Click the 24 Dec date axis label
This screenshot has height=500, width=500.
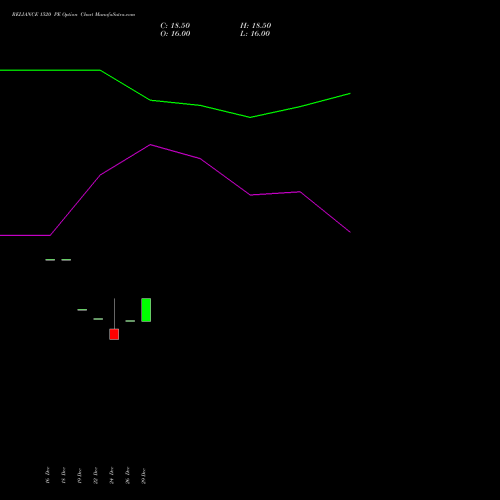(112, 476)
